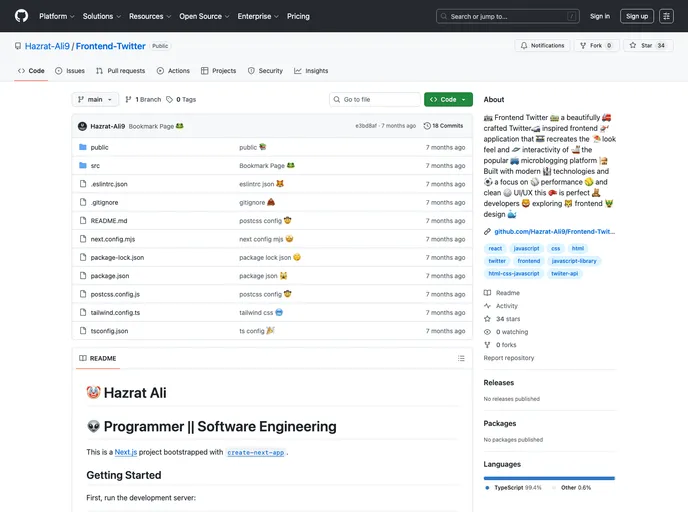This screenshot has width=688, height=512.
Task: Click the tags icon
Action: click(169, 100)
